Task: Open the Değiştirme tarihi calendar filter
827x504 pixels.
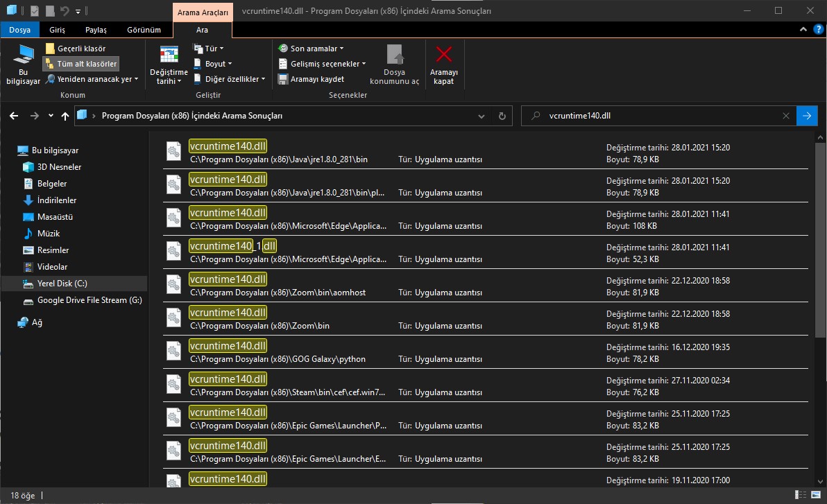Action: tap(169, 57)
